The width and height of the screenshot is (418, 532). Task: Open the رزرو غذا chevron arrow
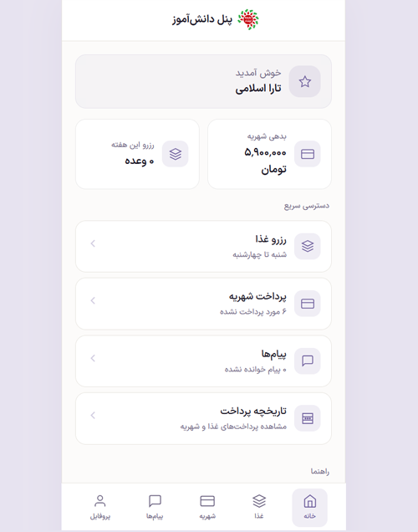[x=93, y=243]
